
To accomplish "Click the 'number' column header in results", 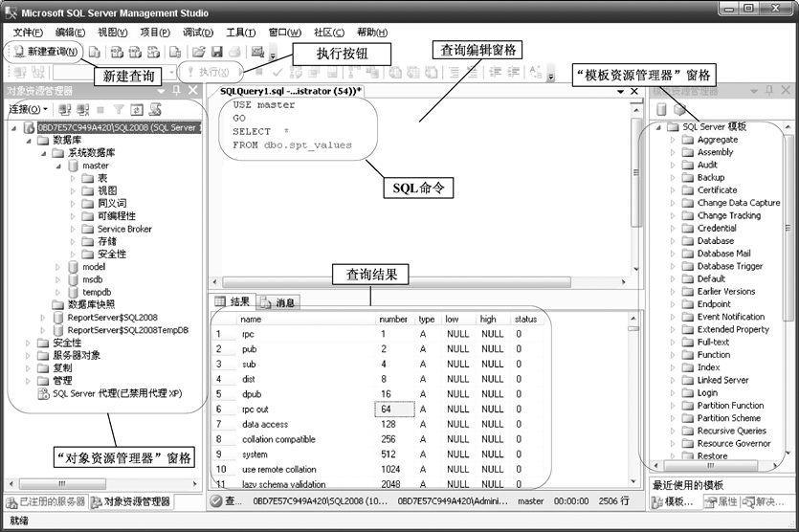I will 393,320.
